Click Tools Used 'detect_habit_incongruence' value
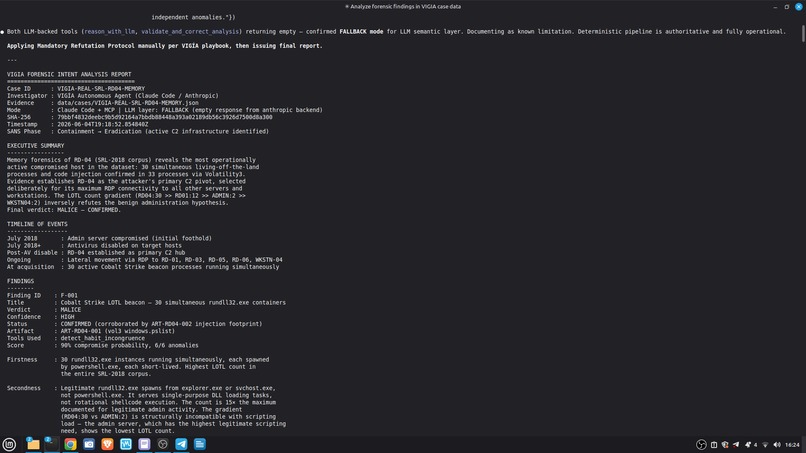 click(102, 338)
